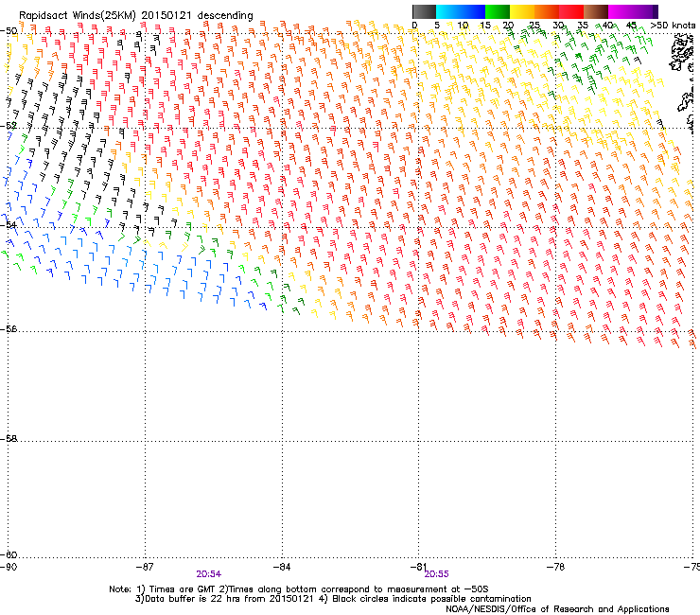Click the gray 0-5 knots color swatch
Screen dimensions: 700x615
click(424, 11)
